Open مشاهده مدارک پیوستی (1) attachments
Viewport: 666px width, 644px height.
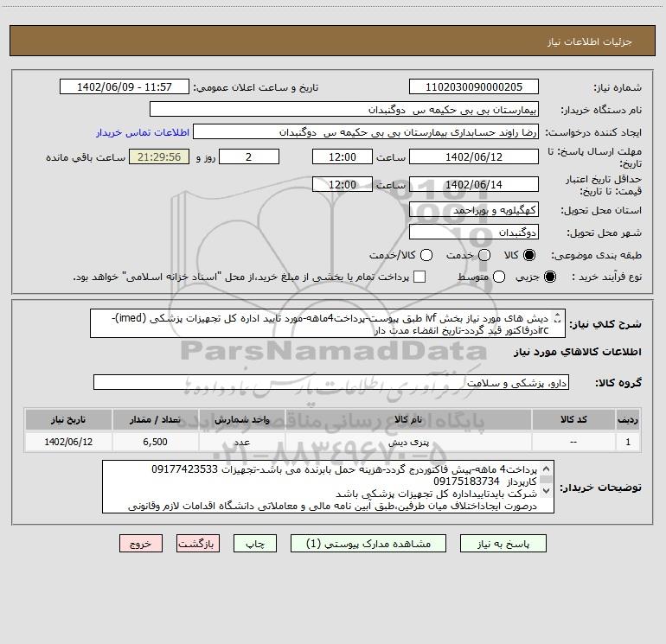[x=368, y=544]
